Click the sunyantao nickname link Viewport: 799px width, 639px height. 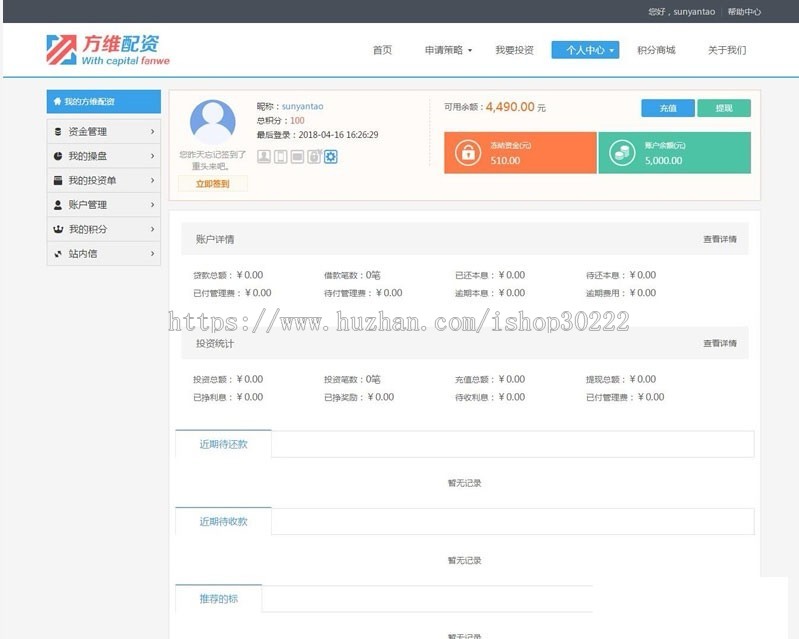[302, 106]
